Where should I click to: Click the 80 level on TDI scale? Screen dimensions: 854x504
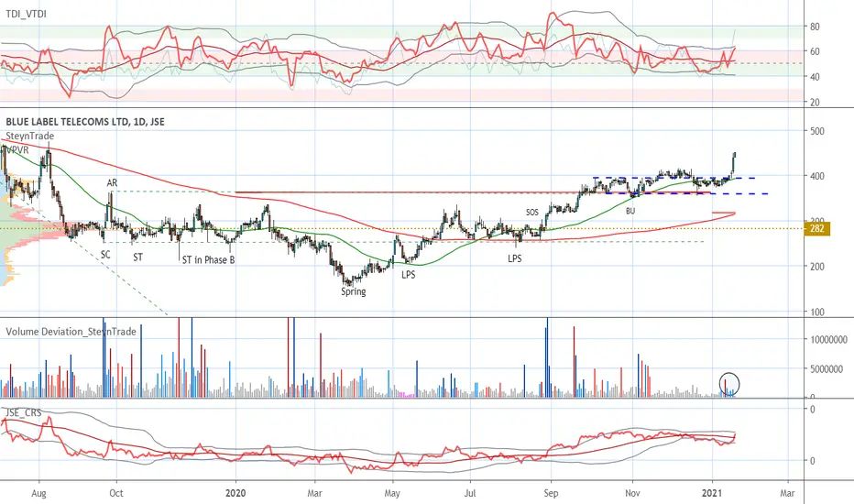(816, 27)
